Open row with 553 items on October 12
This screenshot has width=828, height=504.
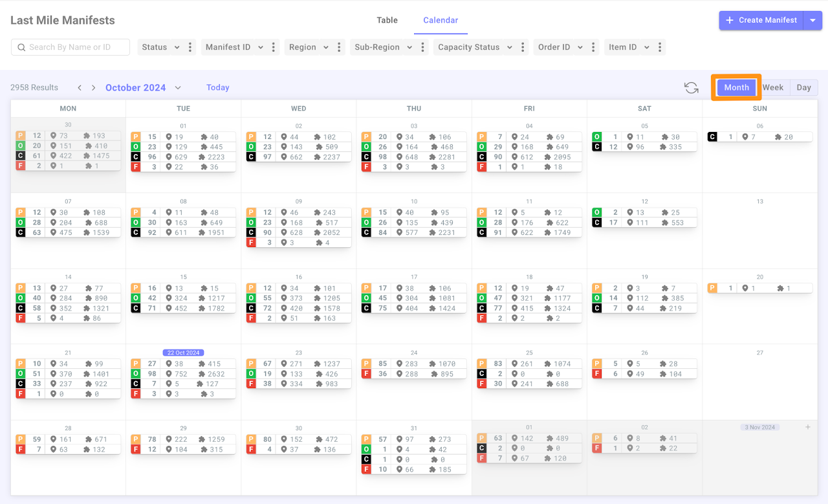click(644, 223)
